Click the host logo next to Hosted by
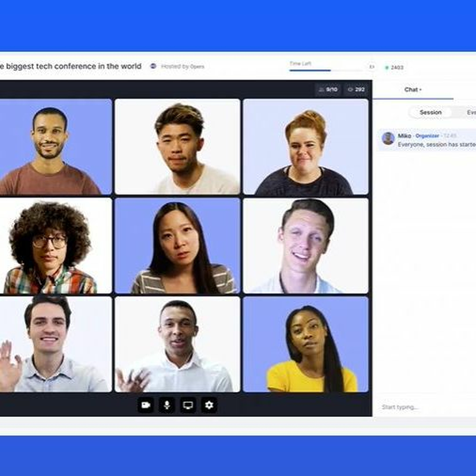The width and height of the screenshot is (476, 476). 153,66
